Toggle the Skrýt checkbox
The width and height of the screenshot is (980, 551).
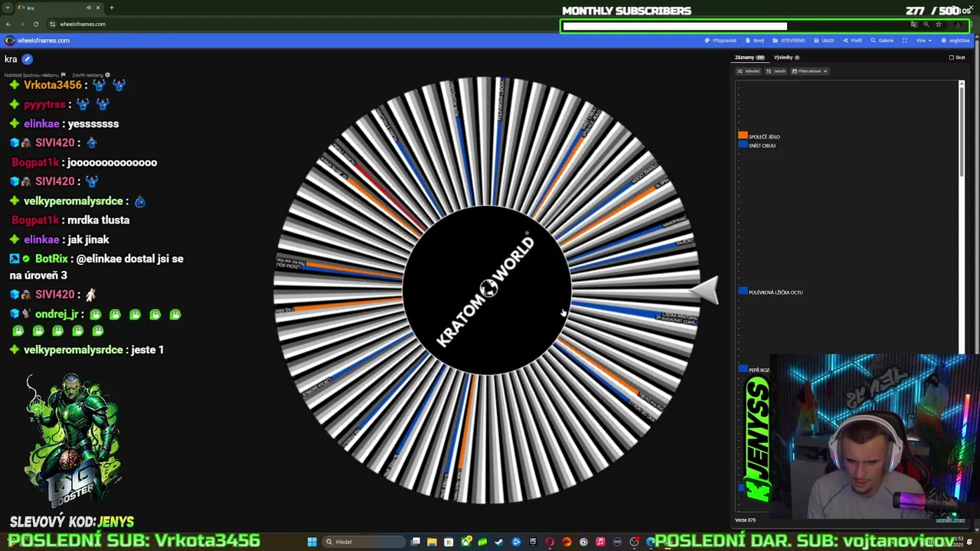(x=952, y=57)
